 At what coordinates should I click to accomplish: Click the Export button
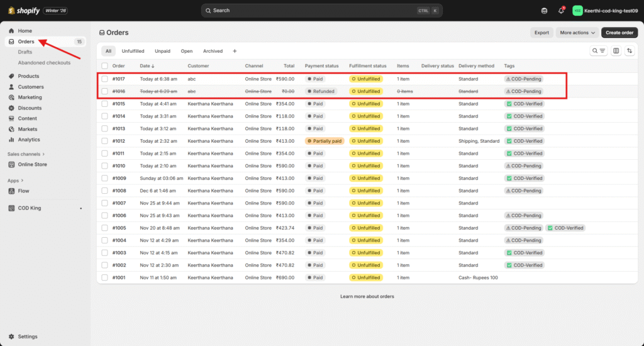541,33
